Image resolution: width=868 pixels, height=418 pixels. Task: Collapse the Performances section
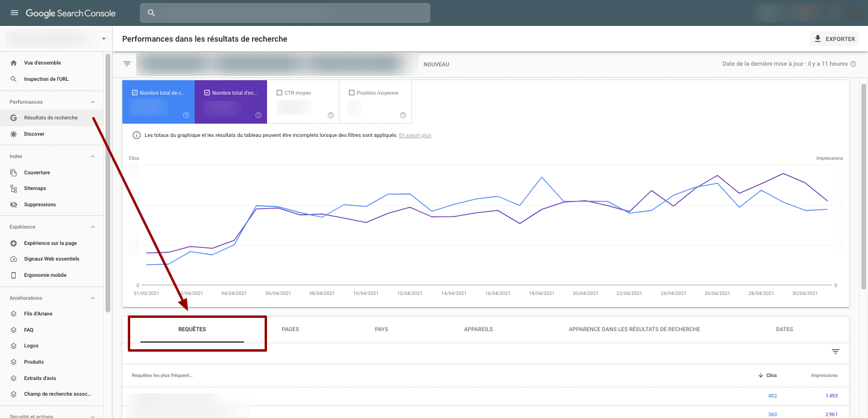pyautogui.click(x=93, y=102)
